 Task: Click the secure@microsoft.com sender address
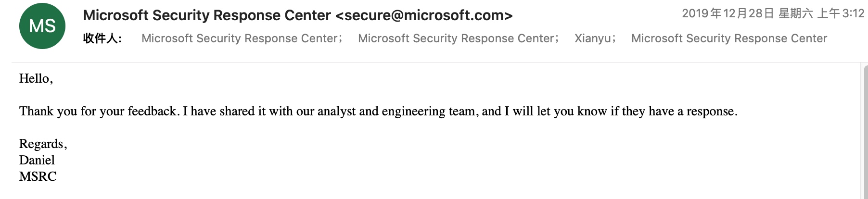coord(423,15)
